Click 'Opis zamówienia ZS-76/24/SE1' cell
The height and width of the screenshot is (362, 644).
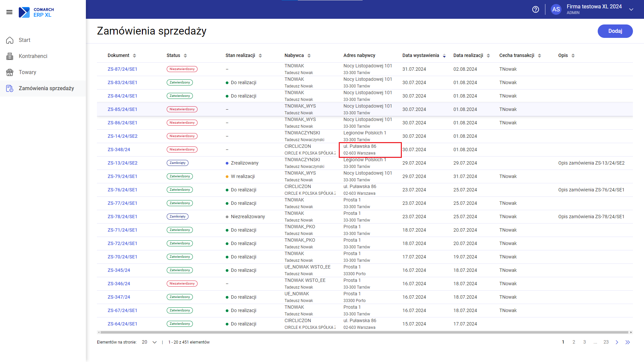tap(591, 190)
